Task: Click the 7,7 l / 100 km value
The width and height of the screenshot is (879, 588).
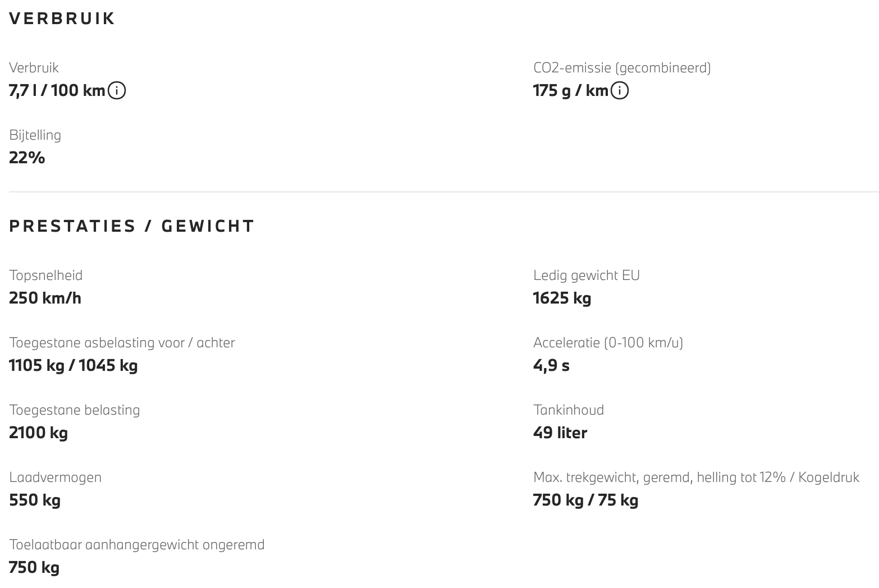Action: (x=57, y=90)
